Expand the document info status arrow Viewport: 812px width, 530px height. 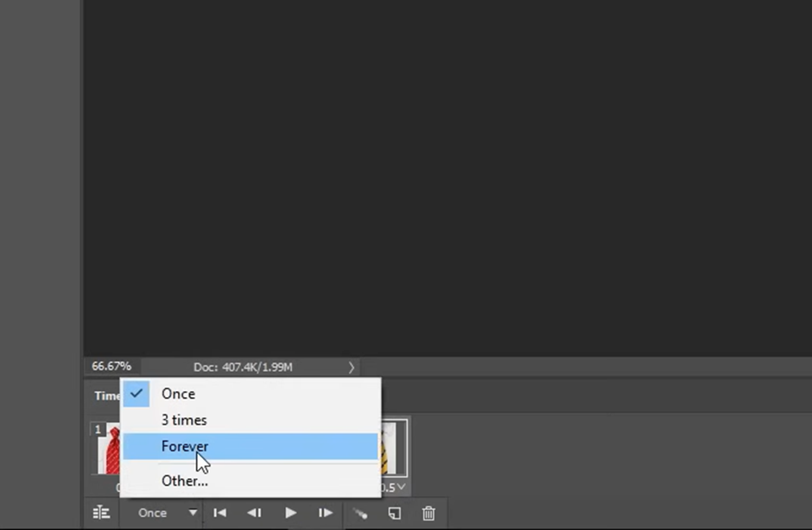tap(352, 367)
